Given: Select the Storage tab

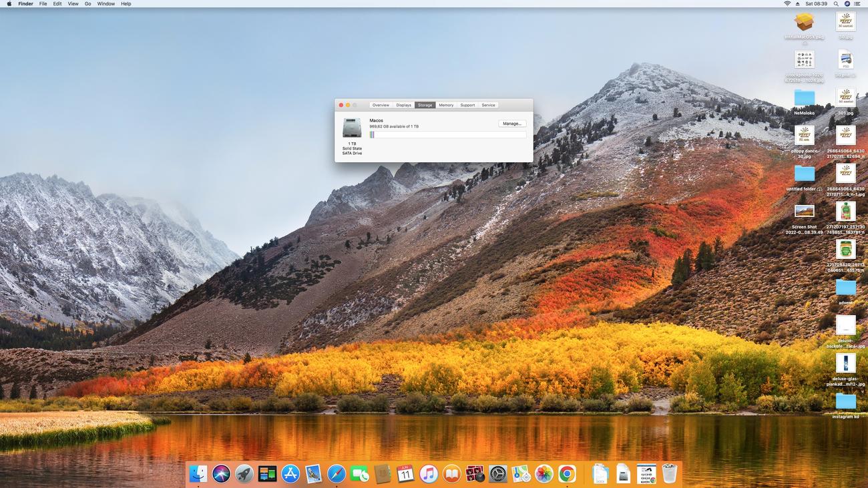Looking at the screenshot, I should coord(425,105).
